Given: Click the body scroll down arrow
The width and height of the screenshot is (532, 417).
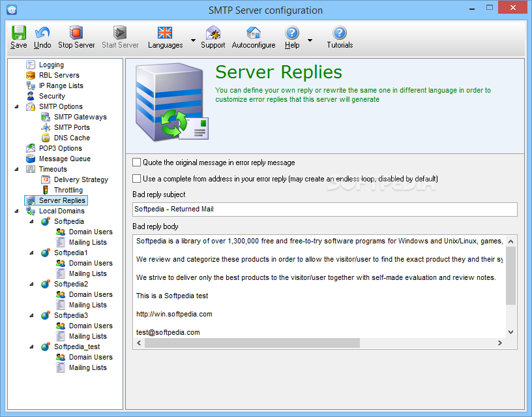Looking at the screenshot, I should 510,332.
